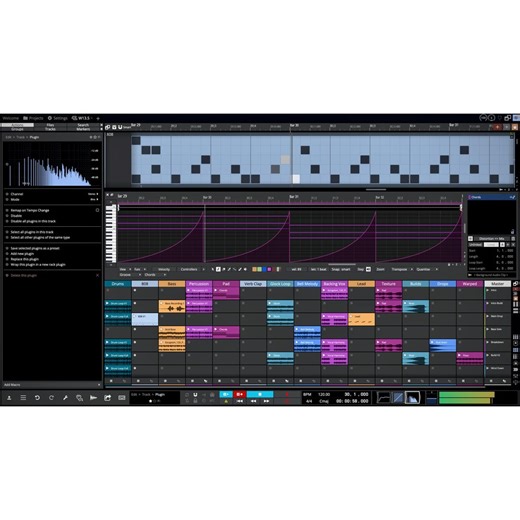Viewport: 520px width, 520px height.
Task: Click the fast forward button
Action: [x=266, y=401]
